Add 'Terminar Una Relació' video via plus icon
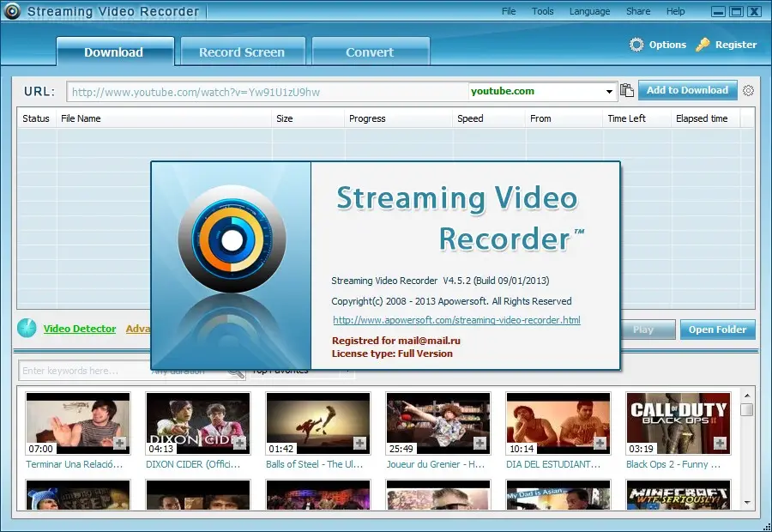 click(x=119, y=443)
